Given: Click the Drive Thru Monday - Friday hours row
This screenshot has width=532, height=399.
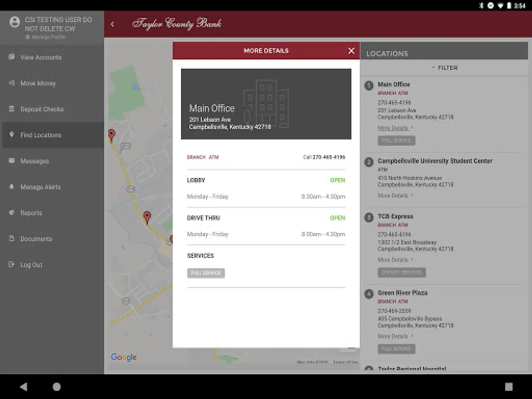Looking at the screenshot, I should pos(266,234).
